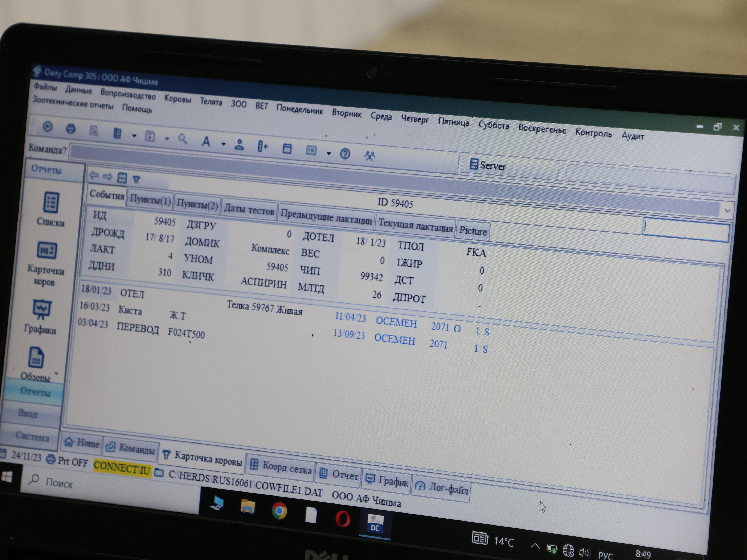The height and width of the screenshot is (560, 747).
Task: Open Обзоры in the sidebar
Action: (36, 365)
